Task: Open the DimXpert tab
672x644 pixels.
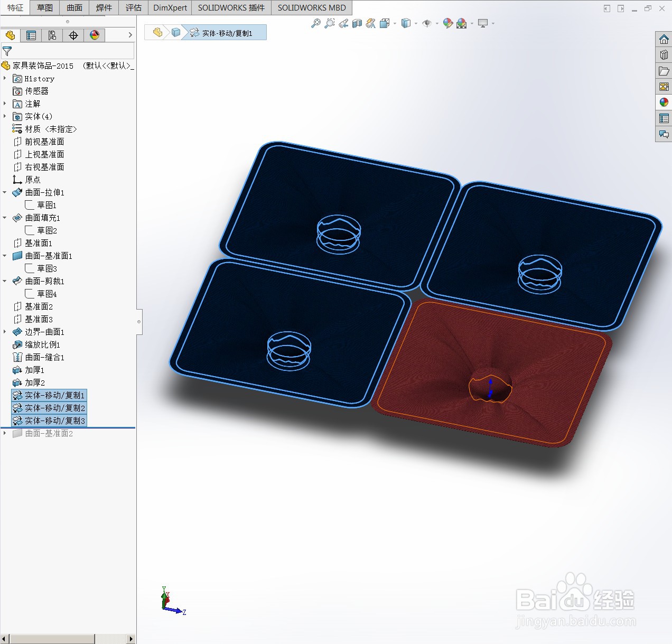Action: tap(170, 7)
